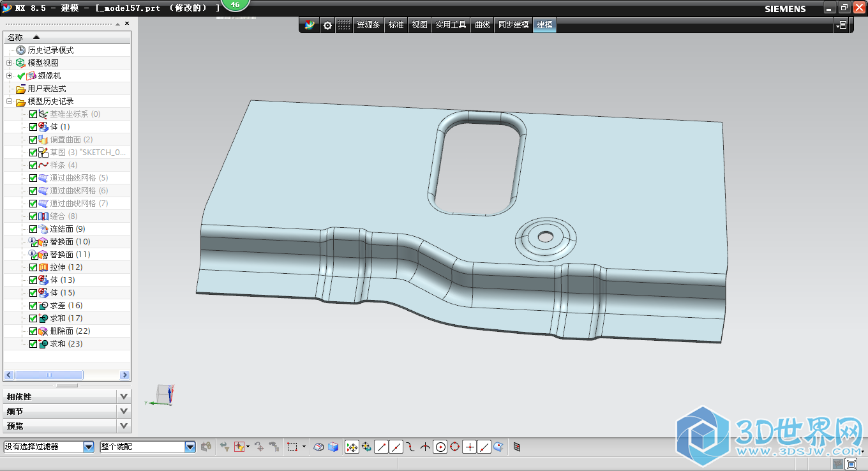Click the greyed crosshair-cursor icon in the bottom toolbar
The height and width of the screenshot is (471, 868).
pos(259,447)
